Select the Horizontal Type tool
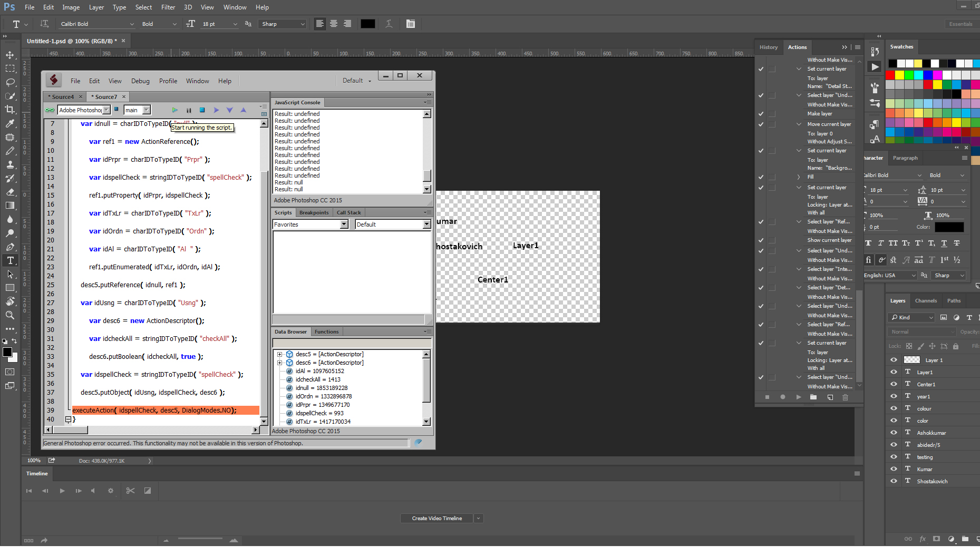 click(9, 260)
